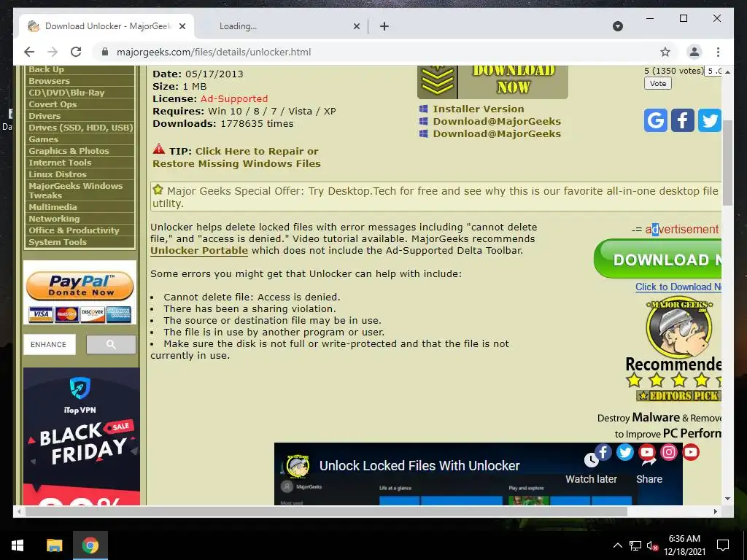Click the horizontal scrollbar thumb
747x560 pixels.
(326, 511)
